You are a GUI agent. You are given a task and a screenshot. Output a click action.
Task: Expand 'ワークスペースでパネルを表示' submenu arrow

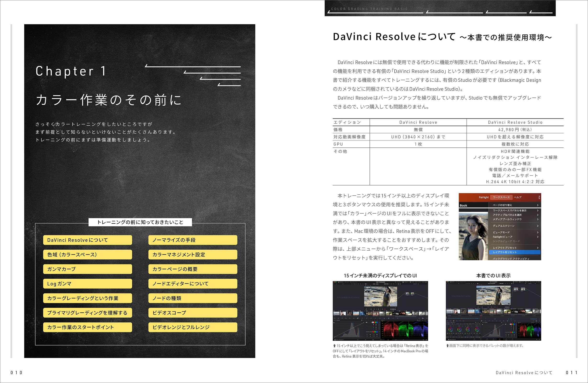pos(538,210)
